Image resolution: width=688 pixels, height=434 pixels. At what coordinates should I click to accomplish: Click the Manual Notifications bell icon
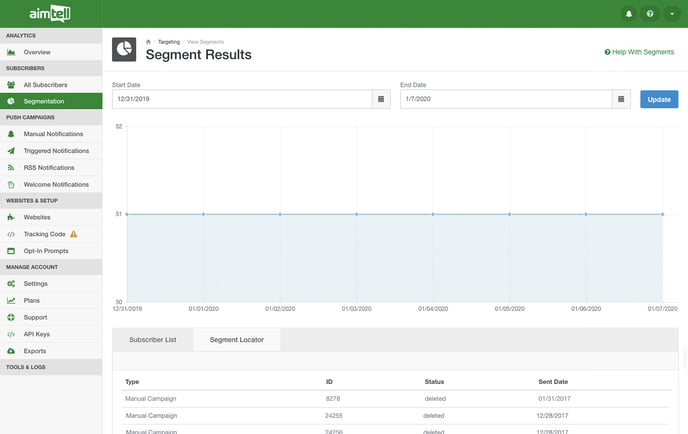[x=11, y=134]
